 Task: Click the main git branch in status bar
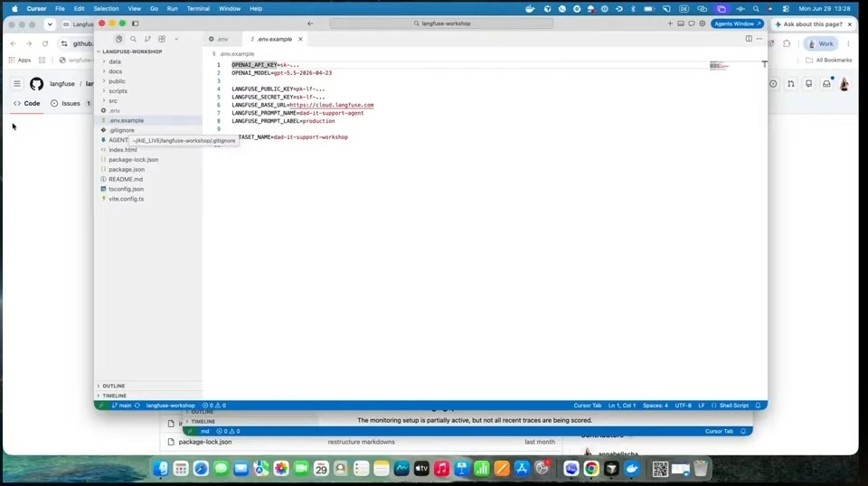122,406
